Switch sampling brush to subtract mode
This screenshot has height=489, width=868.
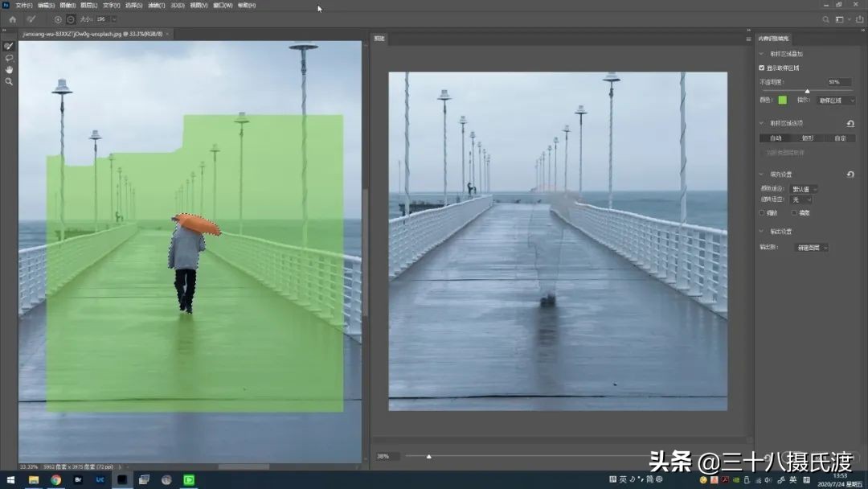click(x=70, y=18)
